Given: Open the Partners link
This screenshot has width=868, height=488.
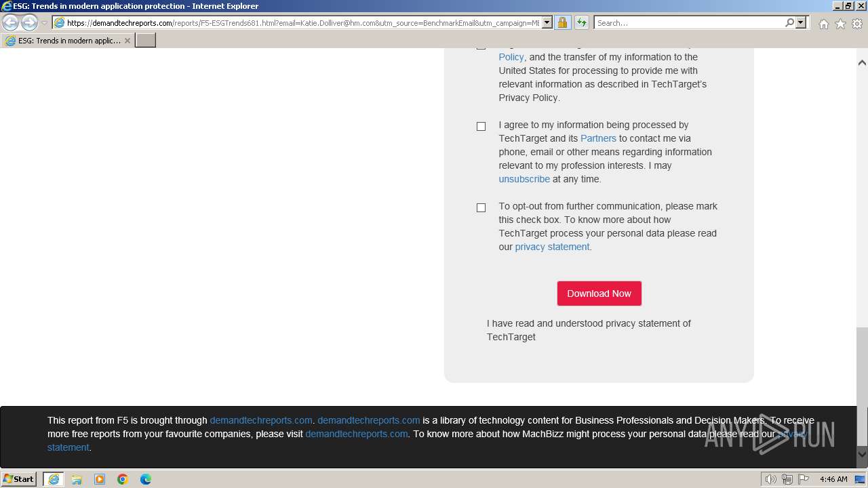Looking at the screenshot, I should click(x=598, y=138).
